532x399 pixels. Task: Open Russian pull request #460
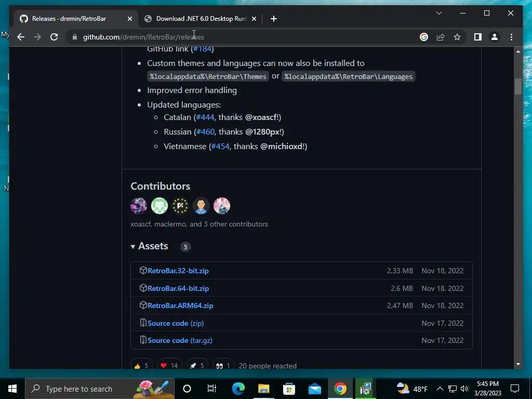[205, 131]
